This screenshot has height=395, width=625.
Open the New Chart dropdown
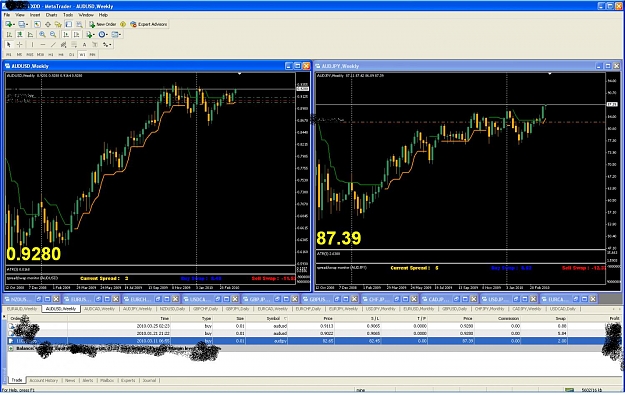click(x=10, y=24)
